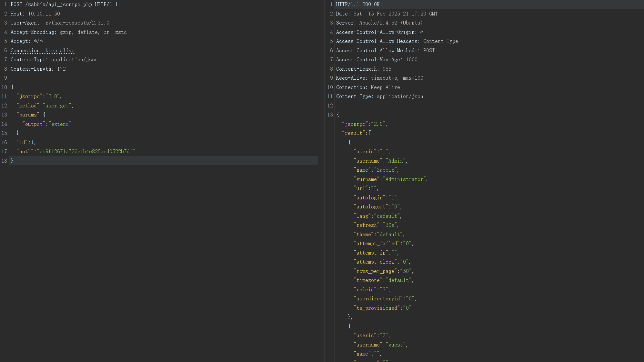Image resolution: width=644 pixels, height=362 pixels.
Task: Click the User-Agent python-requests/2.31.0 line
Action: (x=60, y=23)
